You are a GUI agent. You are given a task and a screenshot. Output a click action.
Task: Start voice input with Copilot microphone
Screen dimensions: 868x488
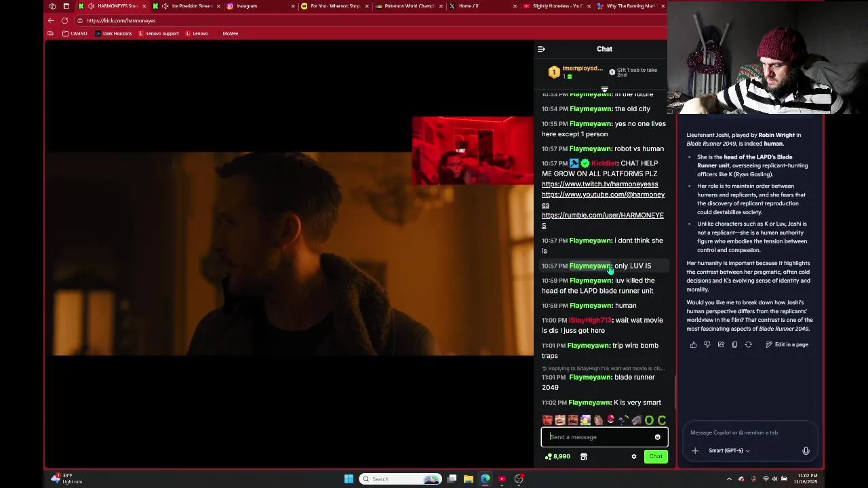(x=806, y=451)
